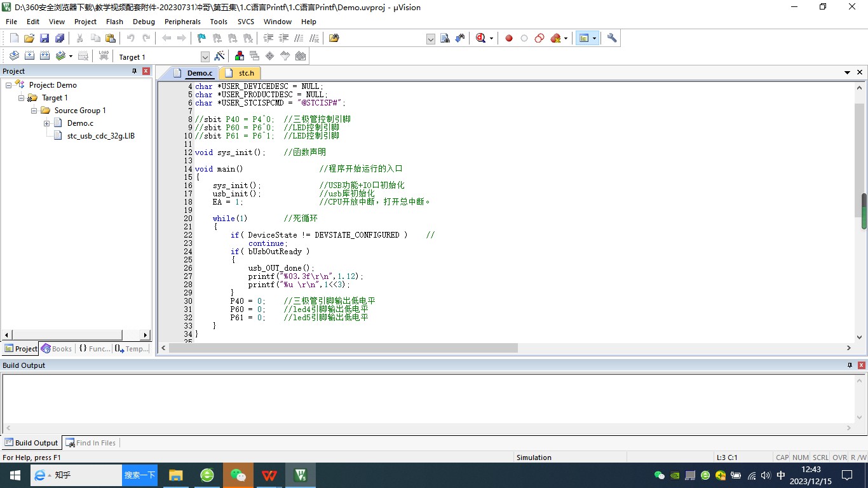Switch to the Functions panel tab

click(95, 349)
